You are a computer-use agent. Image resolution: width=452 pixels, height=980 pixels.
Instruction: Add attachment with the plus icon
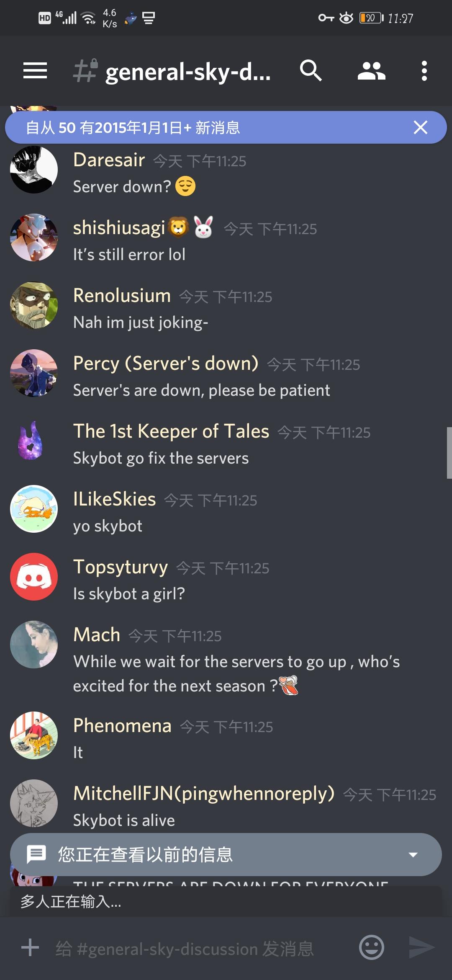pos(30,947)
